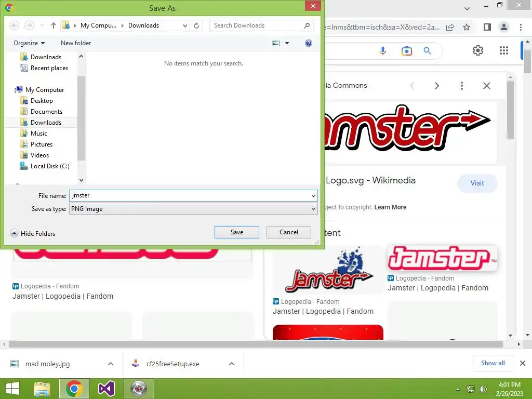Open Chrome tab search chevron
This screenshot has width=532, height=399.
point(467,9)
